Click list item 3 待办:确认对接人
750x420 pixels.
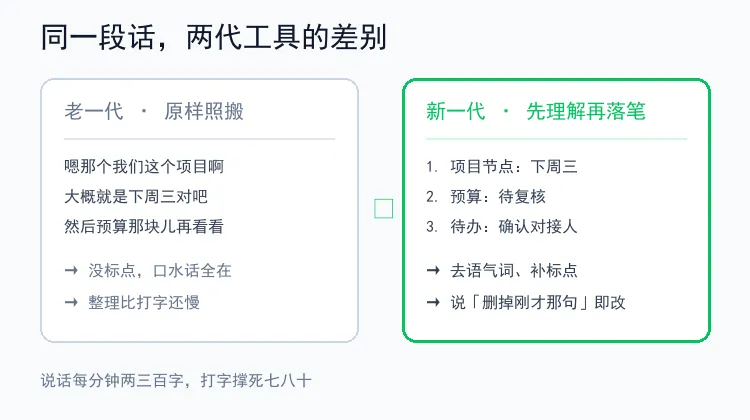coord(502,227)
